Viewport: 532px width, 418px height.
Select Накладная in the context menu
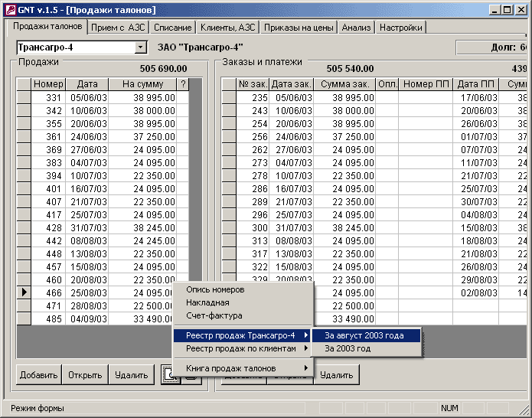point(243,302)
